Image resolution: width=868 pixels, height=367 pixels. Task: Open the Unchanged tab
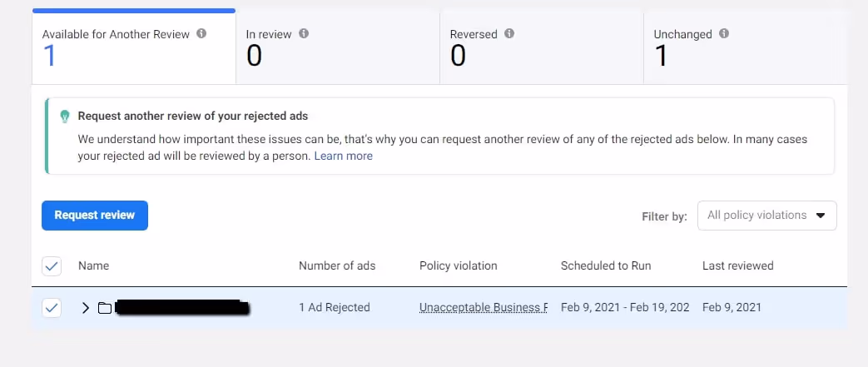pos(745,48)
